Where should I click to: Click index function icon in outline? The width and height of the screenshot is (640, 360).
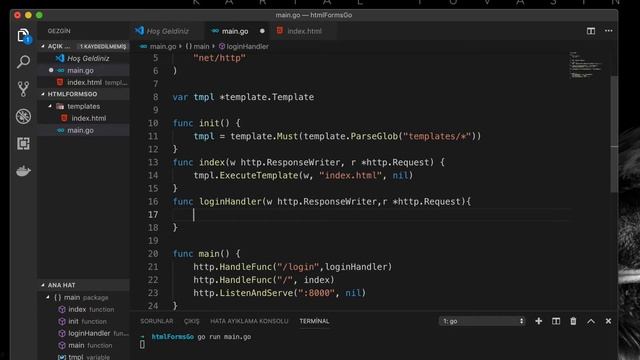[x=62, y=309]
